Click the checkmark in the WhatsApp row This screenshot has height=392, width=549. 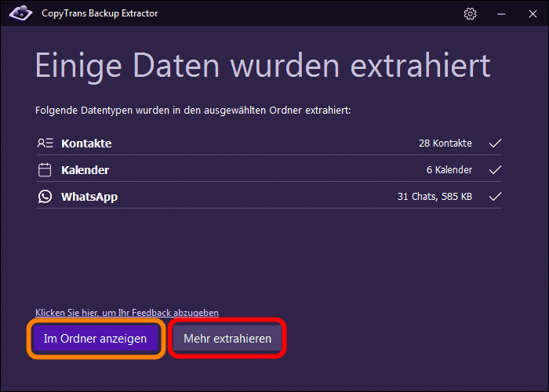pyautogui.click(x=495, y=196)
